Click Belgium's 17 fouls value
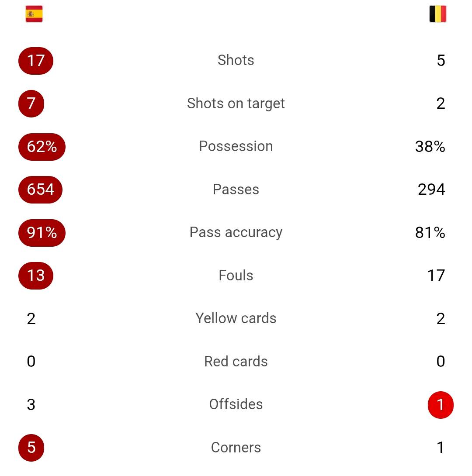 (437, 276)
